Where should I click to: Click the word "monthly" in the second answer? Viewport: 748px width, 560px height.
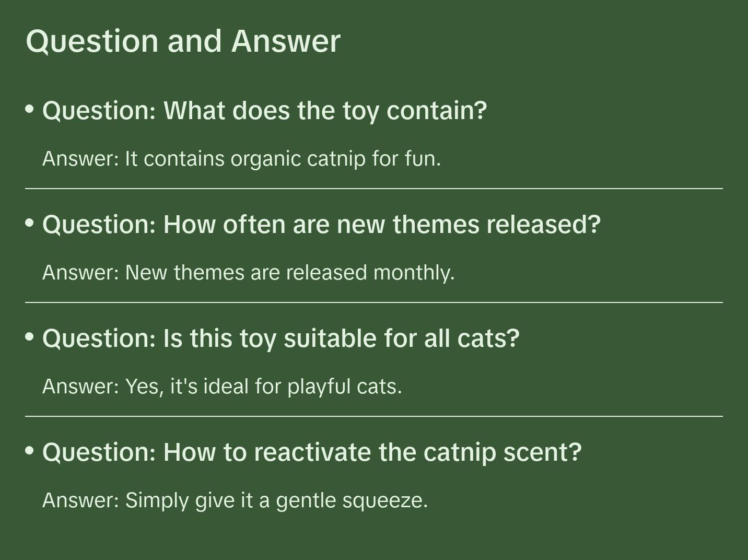(x=413, y=273)
